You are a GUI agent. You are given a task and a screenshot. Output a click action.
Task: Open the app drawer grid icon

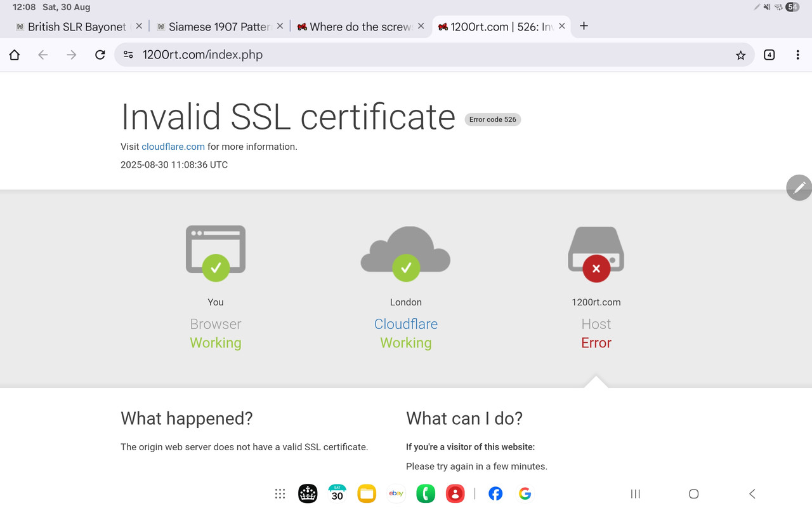280,494
